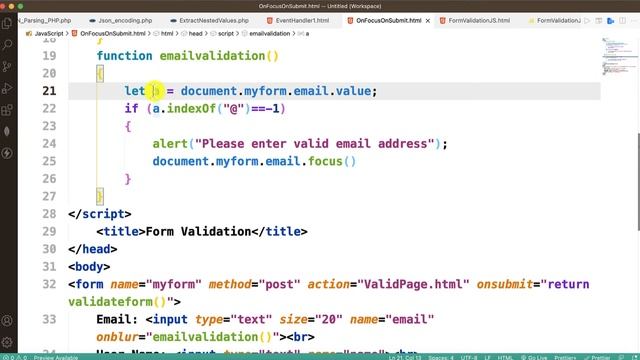Change Spaces: 4 indentation setting

tap(441, 358)
